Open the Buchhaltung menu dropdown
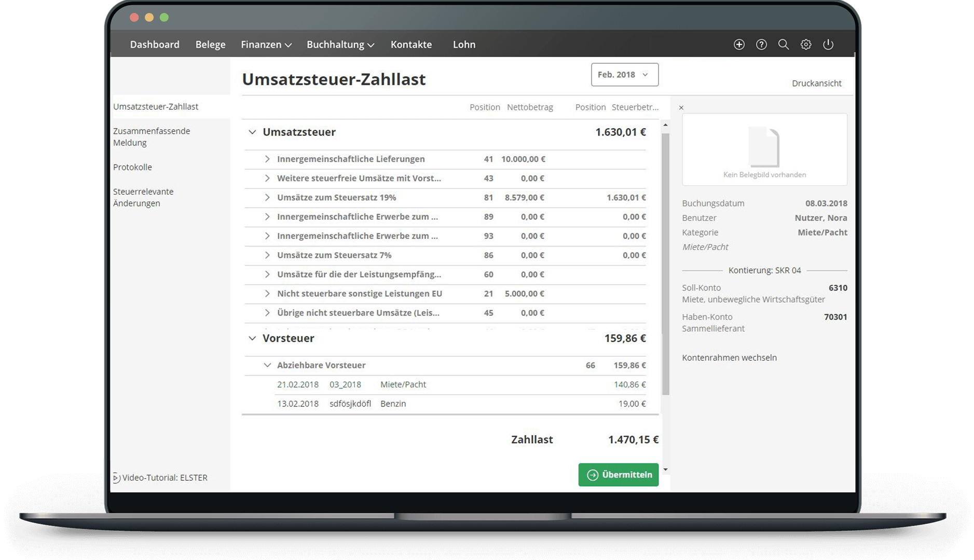The height and width of the screenshot is (560, 974). [340, 45]
